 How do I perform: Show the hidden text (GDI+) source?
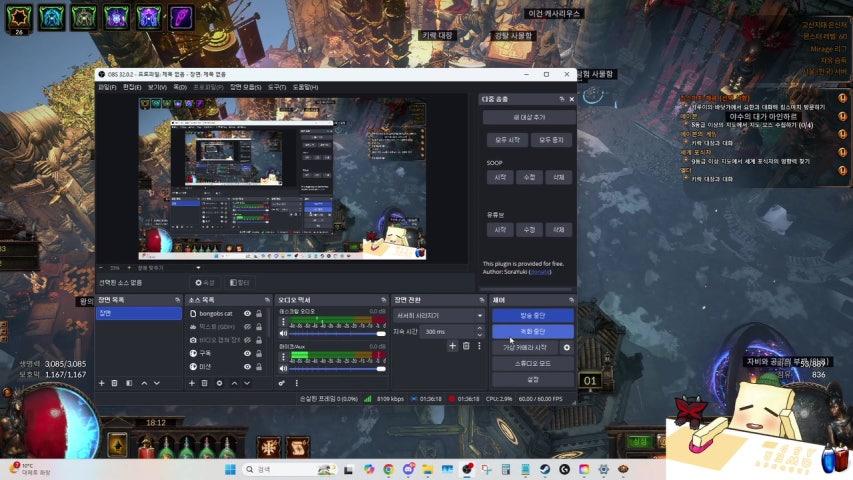(248, 327)
